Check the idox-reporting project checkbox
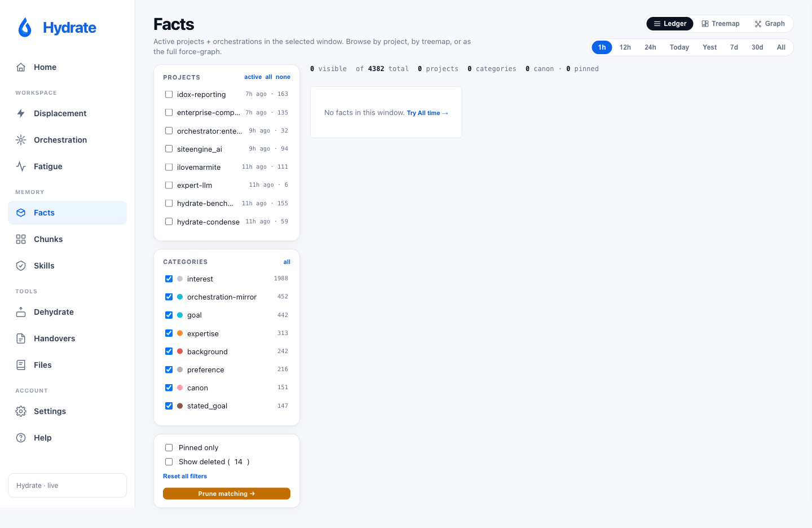812x528 pixels. [169, 94]
